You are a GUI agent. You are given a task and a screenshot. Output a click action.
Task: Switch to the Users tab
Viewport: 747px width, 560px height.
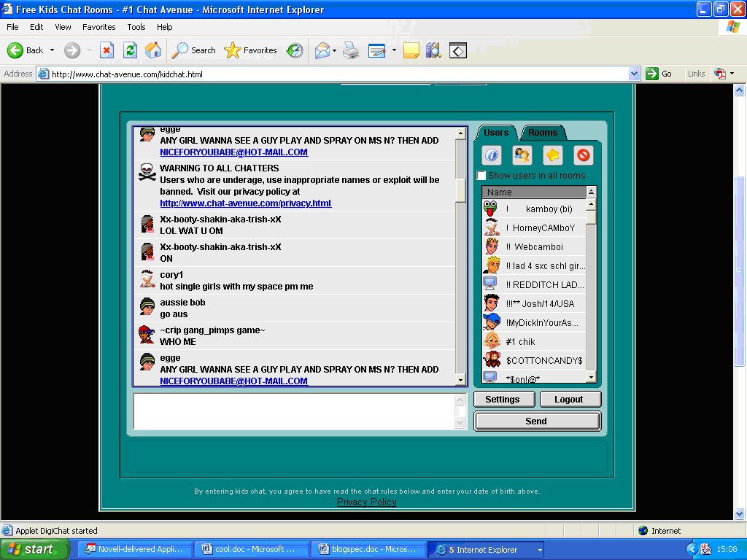click(x=496, y=133)
